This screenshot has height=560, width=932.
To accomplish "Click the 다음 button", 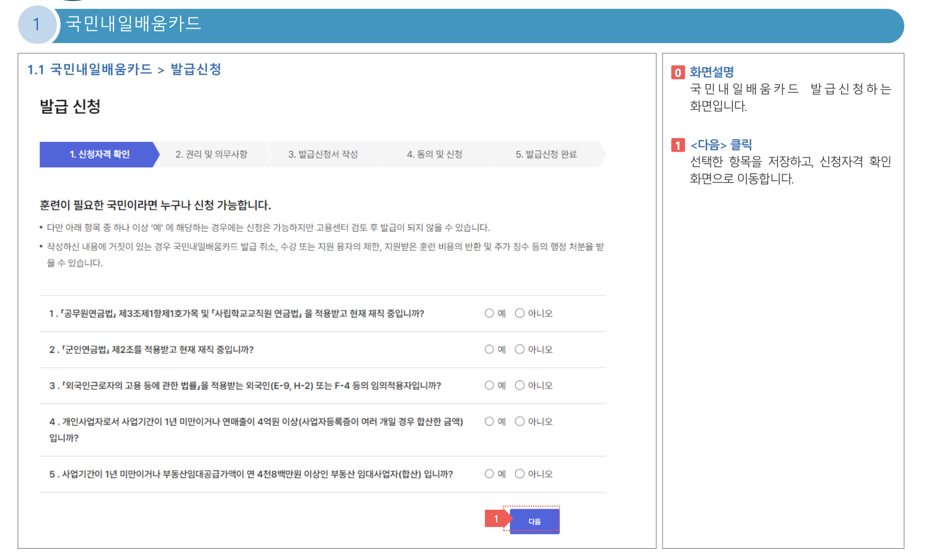I will [534, 521].
